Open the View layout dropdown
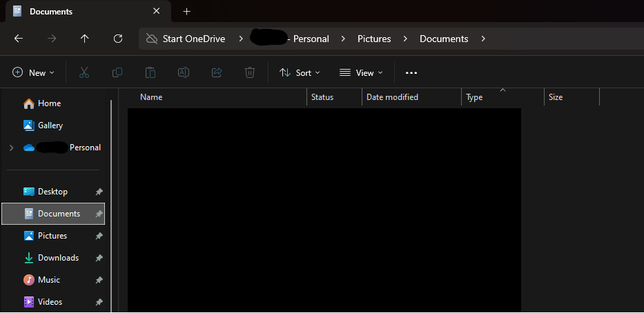 [362, 72]
